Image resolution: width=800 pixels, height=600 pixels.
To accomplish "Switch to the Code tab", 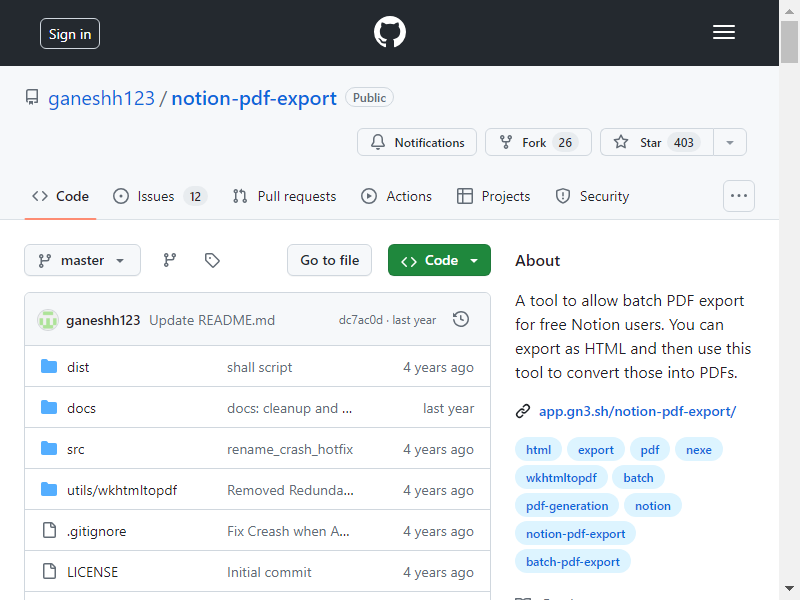I will pos(60,196).
